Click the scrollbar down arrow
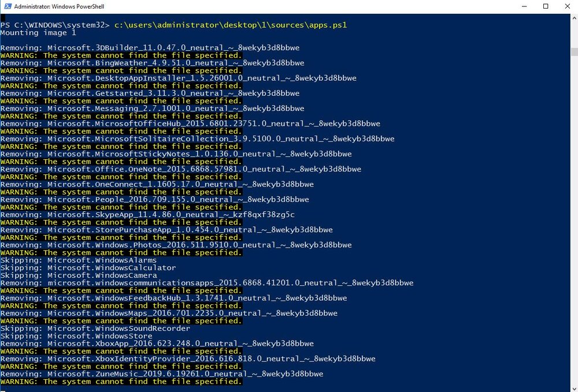 [x=575, y=389]
